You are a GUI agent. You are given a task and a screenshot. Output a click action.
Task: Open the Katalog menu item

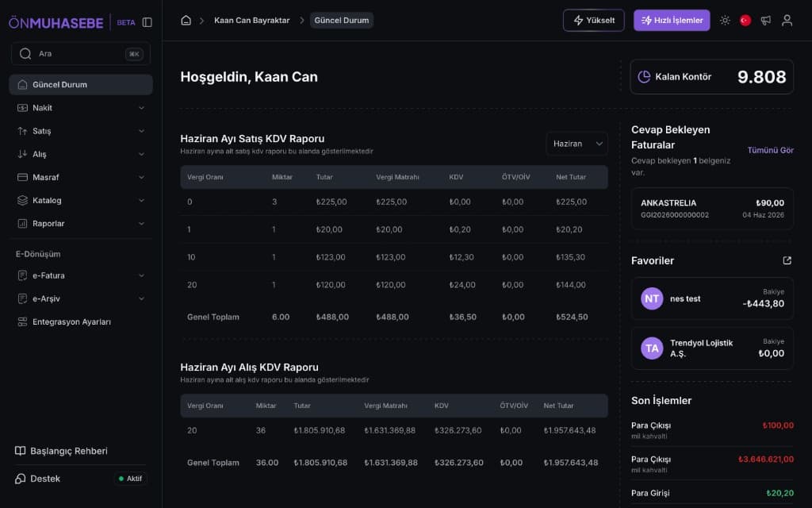[81, 200]
